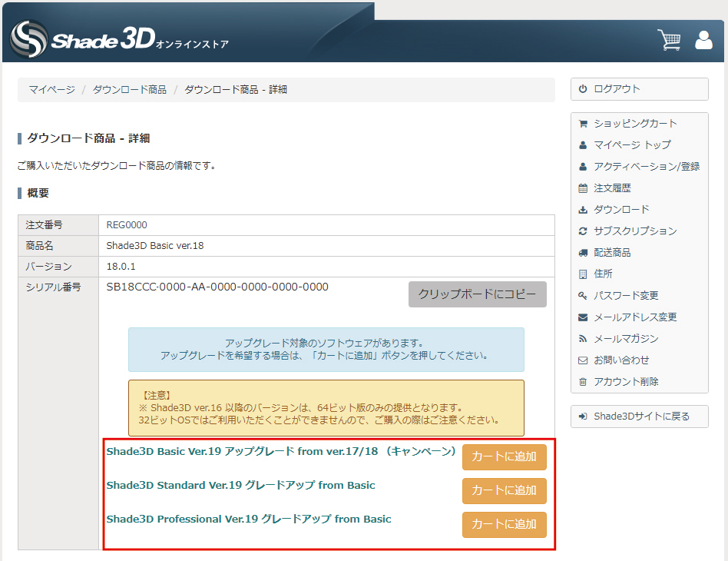
Task: Click the calendar icon beside 注文履歴
Action: (583, 188)
